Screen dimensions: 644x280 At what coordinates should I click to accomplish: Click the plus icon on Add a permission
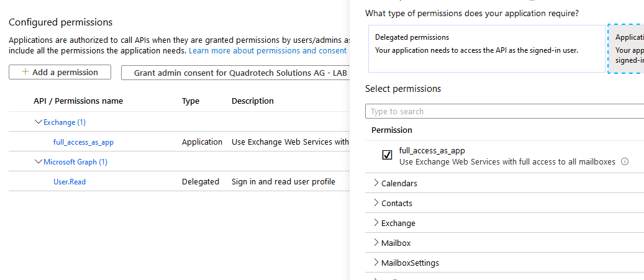coord(25,72)
